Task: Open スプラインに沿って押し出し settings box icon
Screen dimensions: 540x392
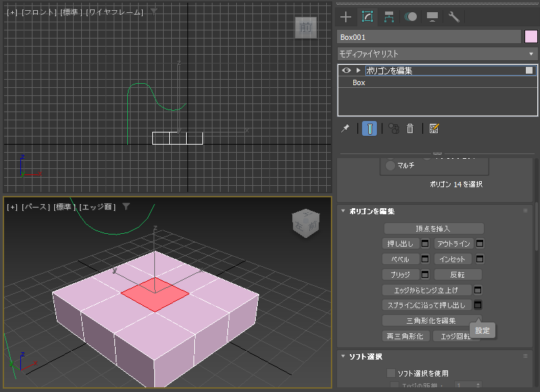Action: [x=478, y=305]
